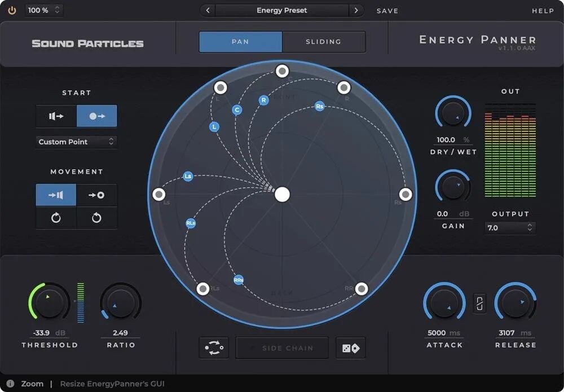Click the blue RLs channel point
This screenshot has height=392, width=564.
(x=191, y=223)
